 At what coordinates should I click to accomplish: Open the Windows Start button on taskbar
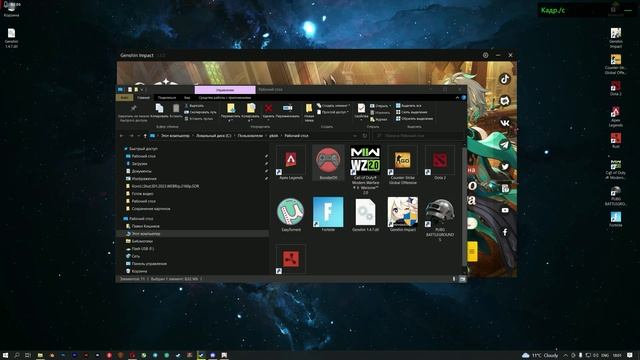click(5, 355)
